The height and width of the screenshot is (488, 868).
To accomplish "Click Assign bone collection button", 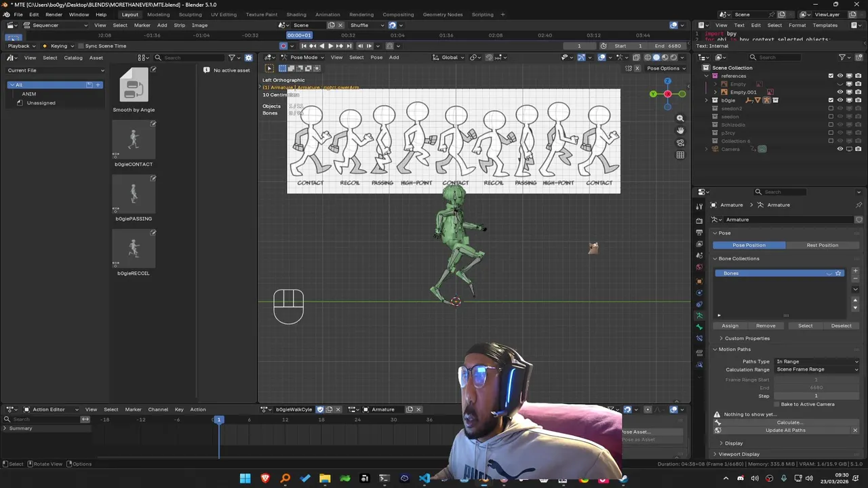I will pyautogui.click(x=730, y=326).
